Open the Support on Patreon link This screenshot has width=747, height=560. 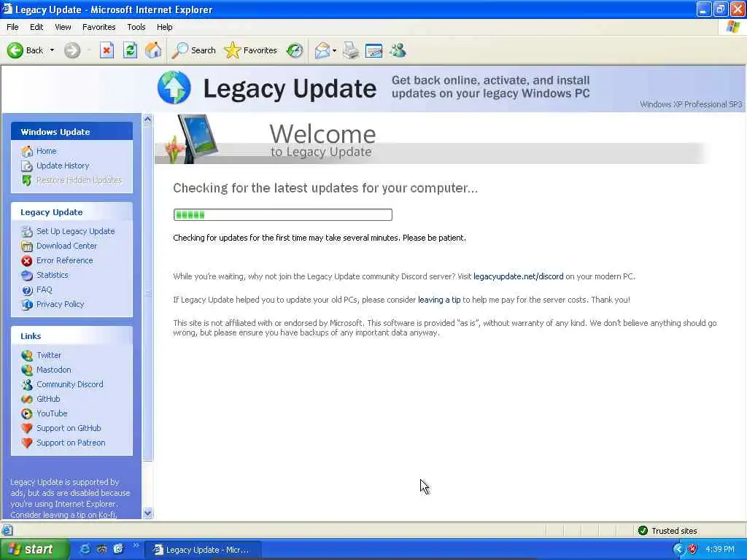tap(71, 443)
